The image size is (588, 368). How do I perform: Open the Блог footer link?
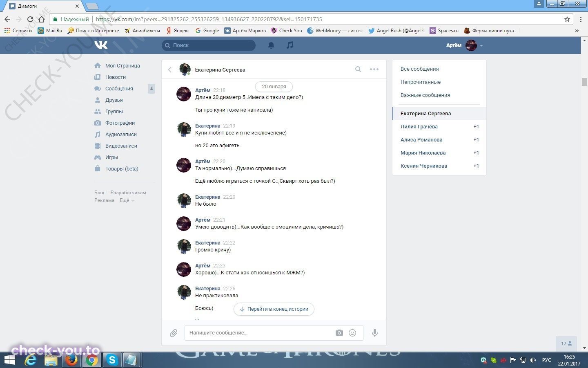(x=100, y=193)
